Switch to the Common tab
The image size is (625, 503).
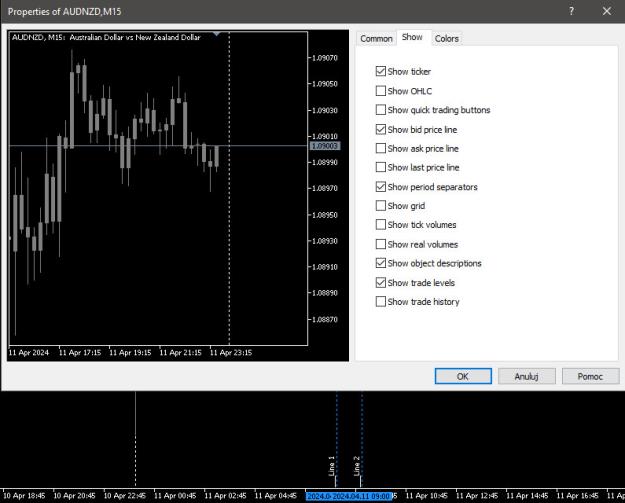(x=376, y=39)
